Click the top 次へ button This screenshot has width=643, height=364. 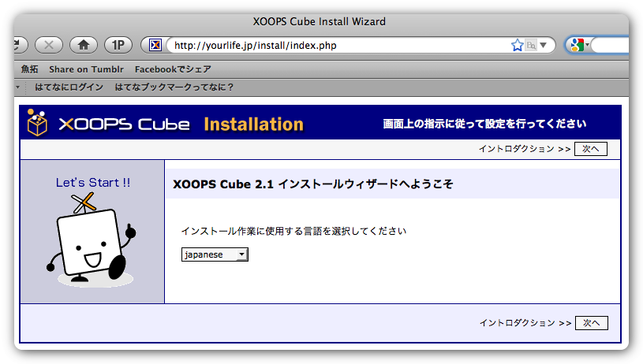(x=590, y=149)
